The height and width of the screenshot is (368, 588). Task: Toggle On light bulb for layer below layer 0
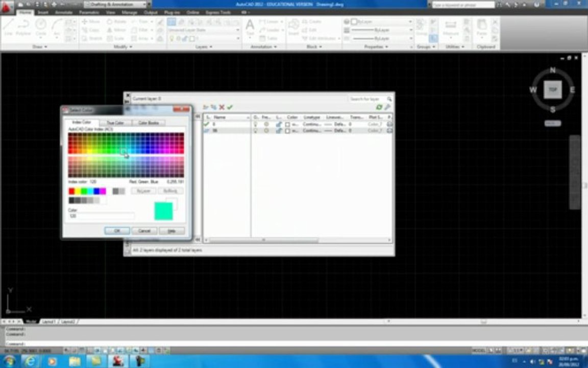click(x=256, y=131)
